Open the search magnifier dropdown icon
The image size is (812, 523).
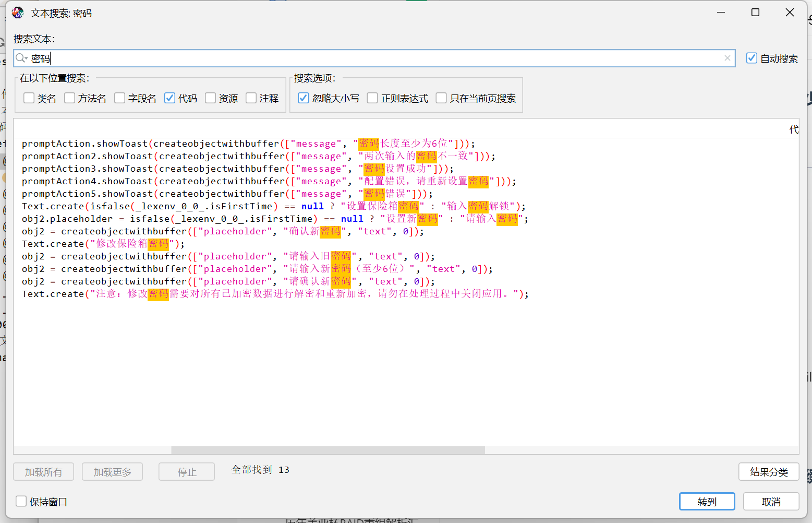point(21,58)
